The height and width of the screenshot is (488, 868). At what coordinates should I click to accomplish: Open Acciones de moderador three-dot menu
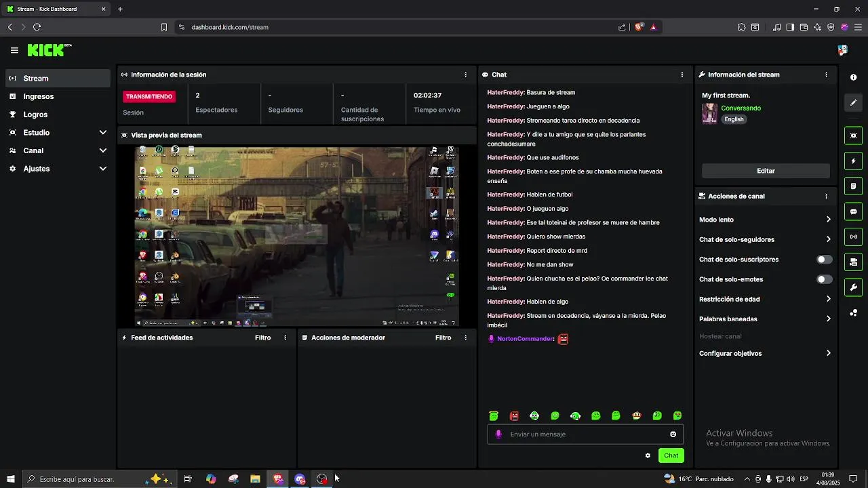coord(465,338)
